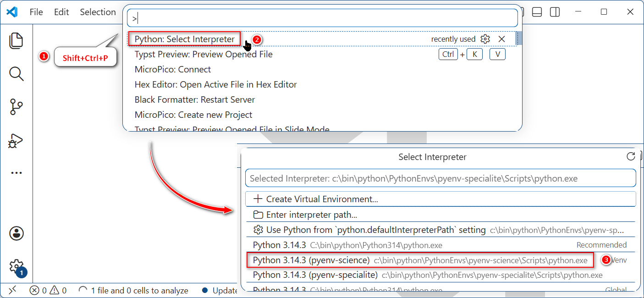The image size is (644, 298).
Task: Remove Python: Select Interpreter from recently used
Action: [x=501, y=39]
